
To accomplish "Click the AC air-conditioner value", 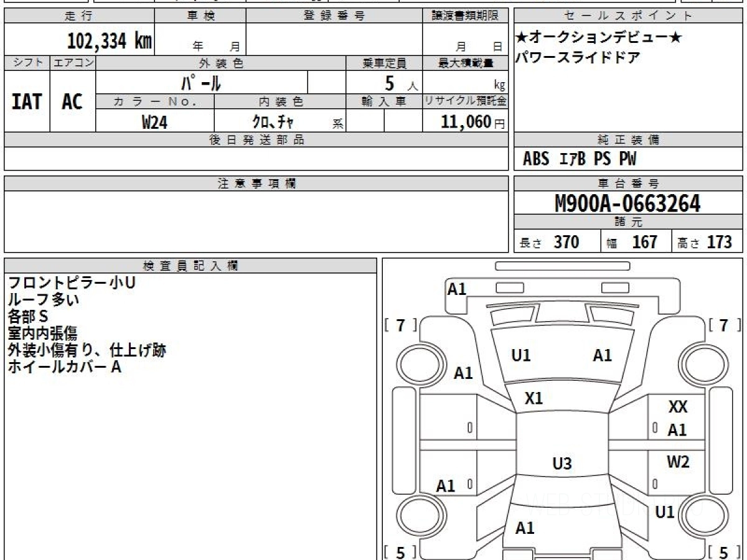I will coord(72,101).
